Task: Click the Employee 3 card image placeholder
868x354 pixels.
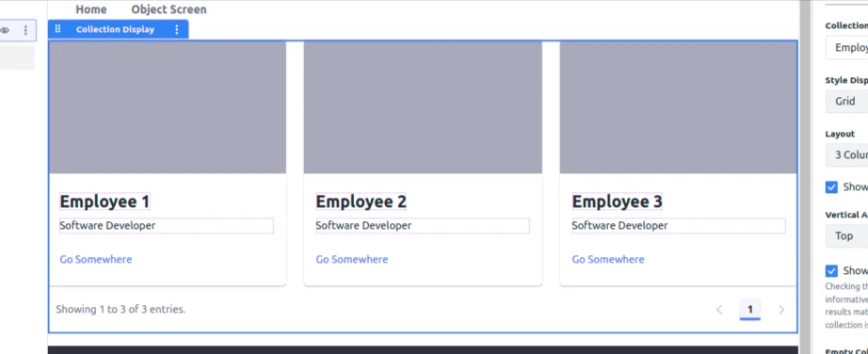Action: pyautogui.click(x=678, y=107)
